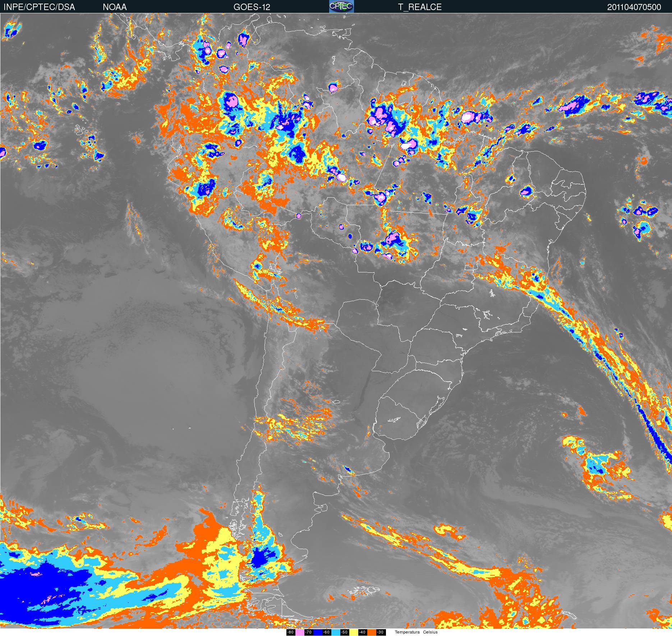
Task: Click the -60 legend value
Action: click(x=327, y=632)
